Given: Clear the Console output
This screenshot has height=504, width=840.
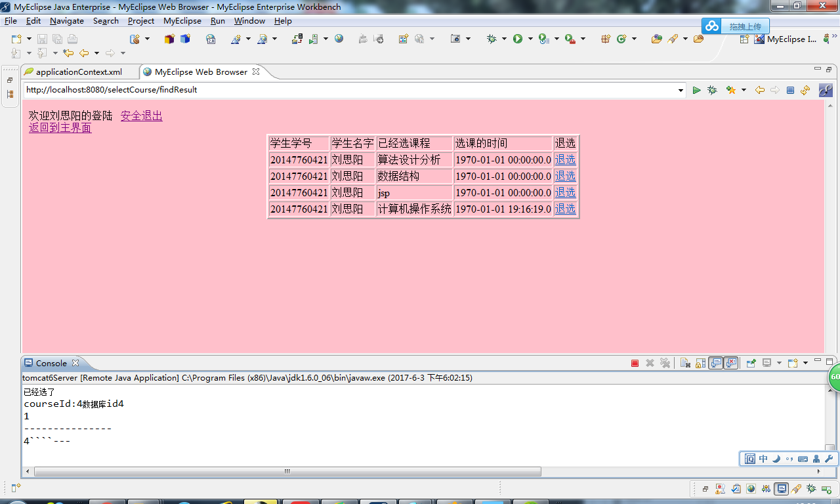Looking at the screenshot, I should (686, 363).
